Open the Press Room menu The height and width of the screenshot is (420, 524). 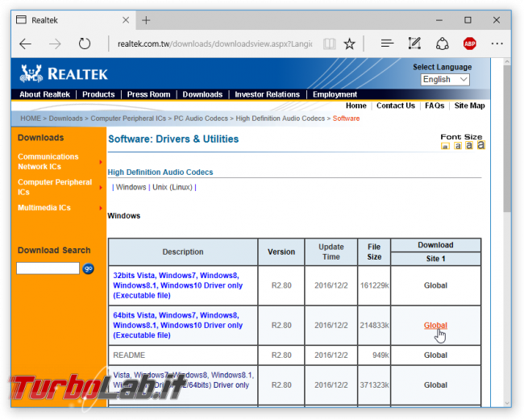coord(148,94)
